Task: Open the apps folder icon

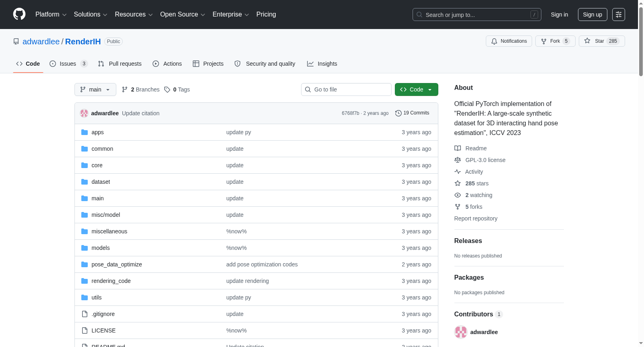Action: [x=85, y=132]
